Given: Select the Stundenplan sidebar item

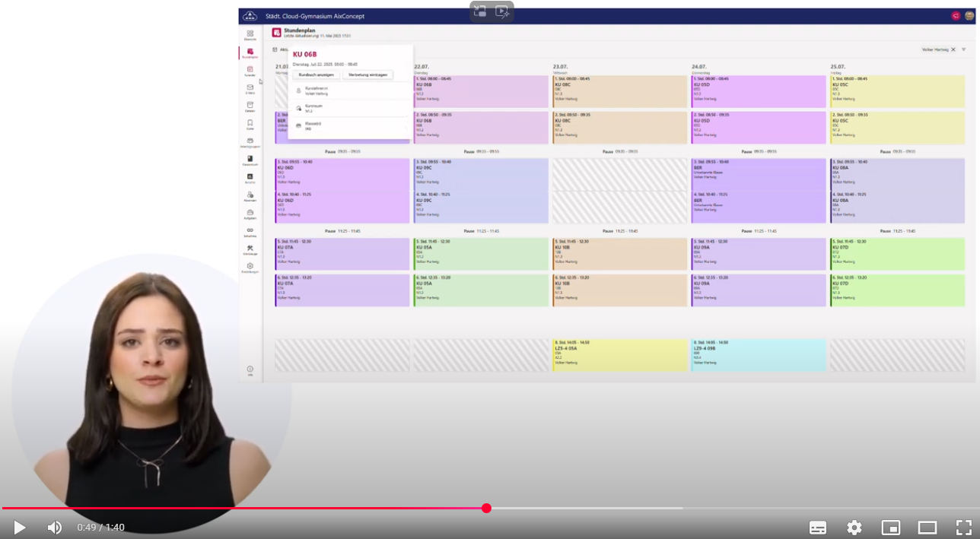Looking at the screenshot, I should (250, 53).
